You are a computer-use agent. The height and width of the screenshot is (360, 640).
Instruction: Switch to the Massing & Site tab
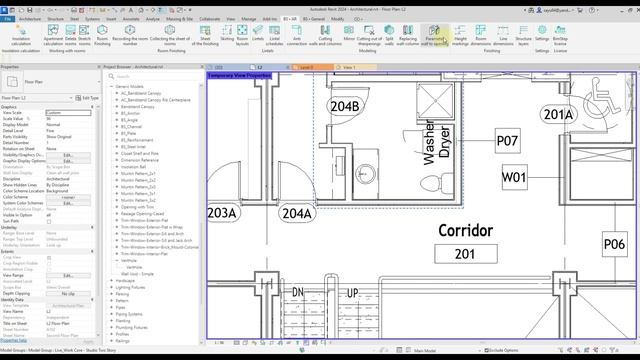[179, 19]
